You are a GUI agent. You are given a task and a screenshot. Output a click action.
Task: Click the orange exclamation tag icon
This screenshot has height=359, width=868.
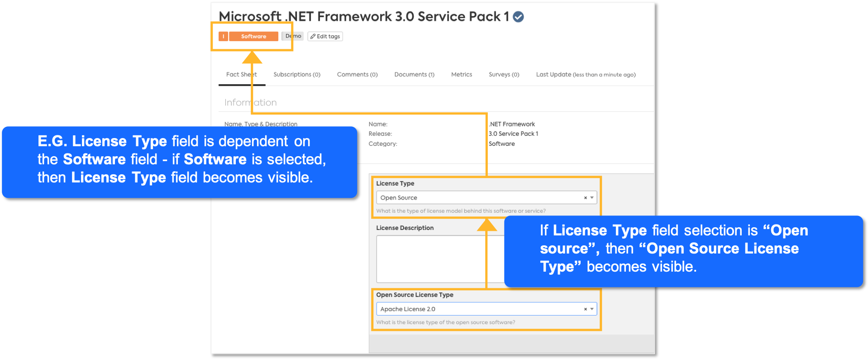tap(223, 36)
